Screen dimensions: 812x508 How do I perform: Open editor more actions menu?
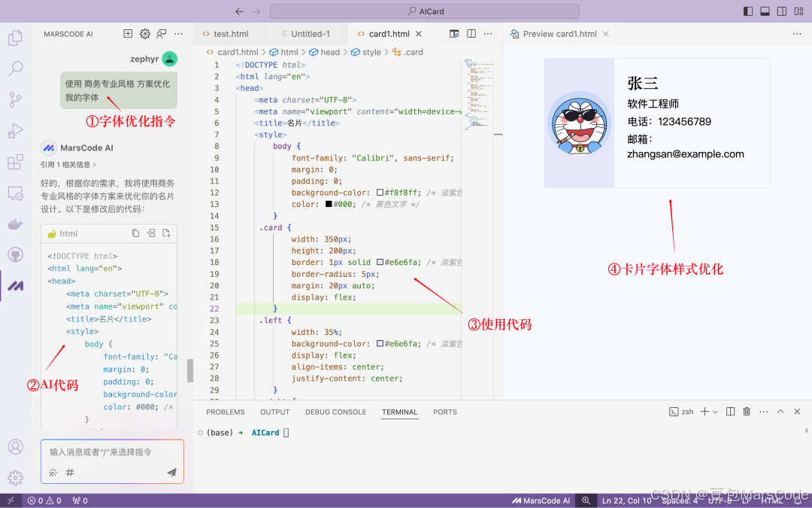coord(488,34)
